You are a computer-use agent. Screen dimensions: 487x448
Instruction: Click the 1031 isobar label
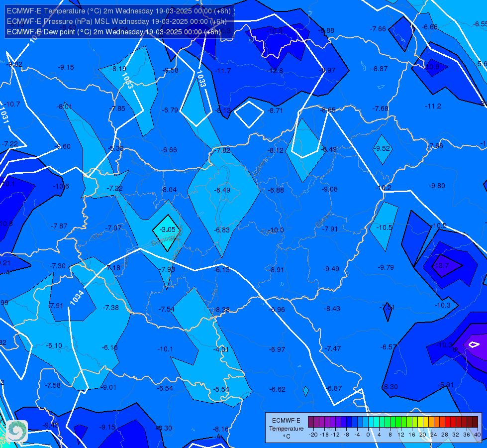coord(3,115)
